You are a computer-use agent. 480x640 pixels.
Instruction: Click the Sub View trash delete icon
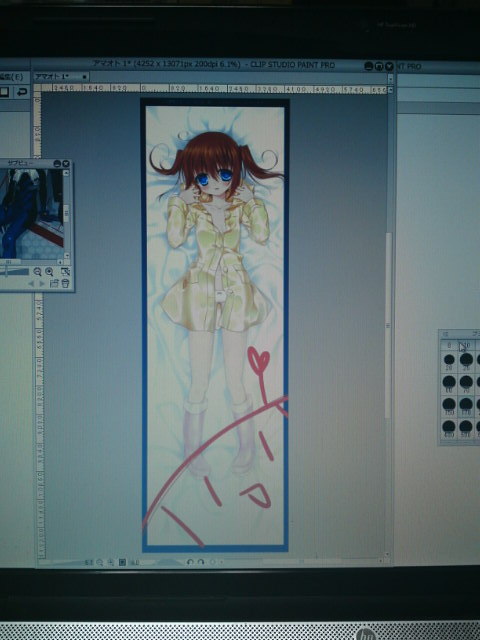pyautogui.click(x=65, y=283)
